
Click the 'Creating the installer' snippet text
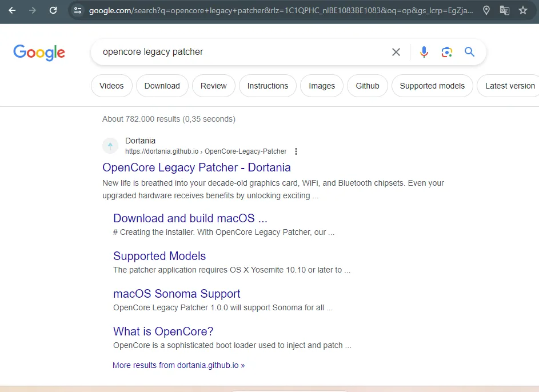(x=224, y=233)
